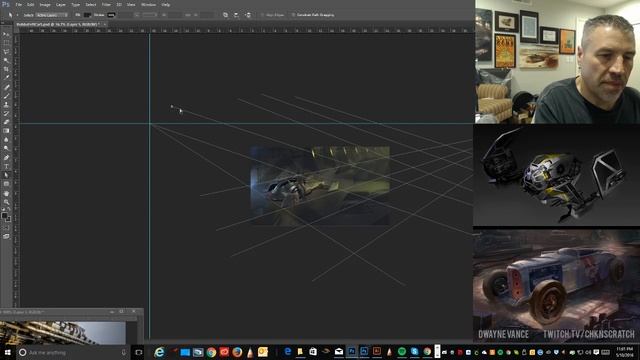
Task: Open Spotify from the taskbar
Action: pyautogui.click(x=402, y=351)
